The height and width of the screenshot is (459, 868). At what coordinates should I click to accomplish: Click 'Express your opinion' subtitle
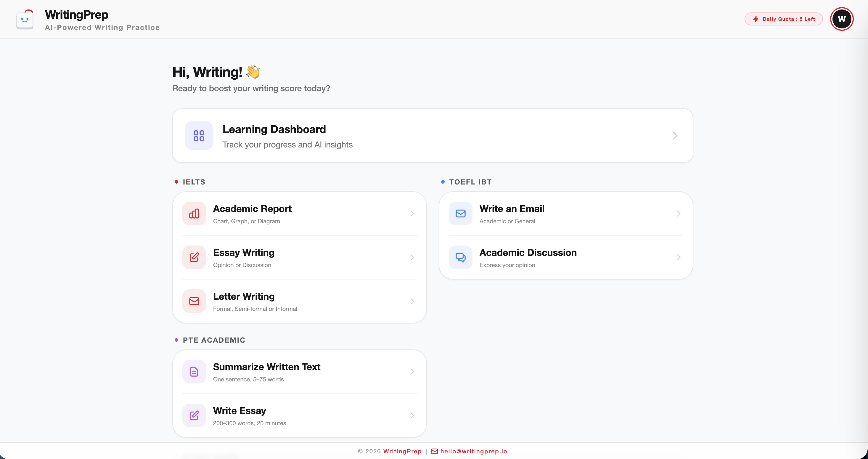507,265
